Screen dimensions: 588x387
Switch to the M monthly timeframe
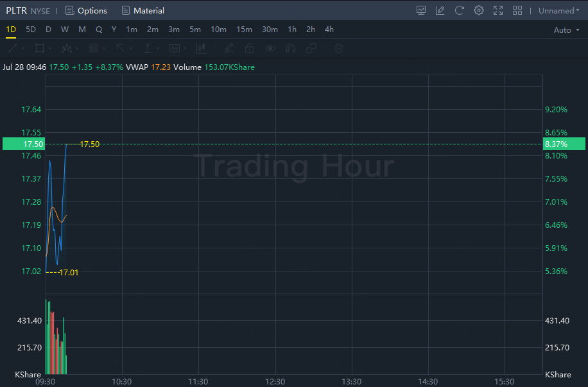[82, 30]
